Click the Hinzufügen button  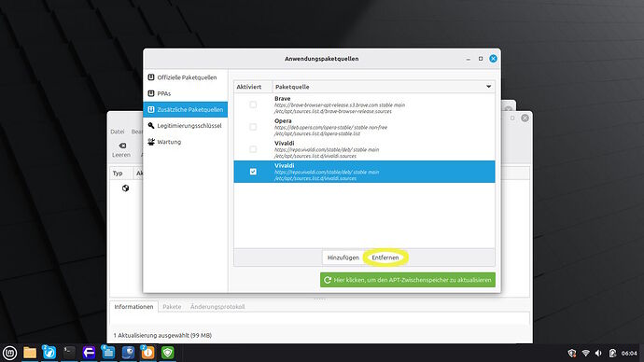[x=343, y=258]
